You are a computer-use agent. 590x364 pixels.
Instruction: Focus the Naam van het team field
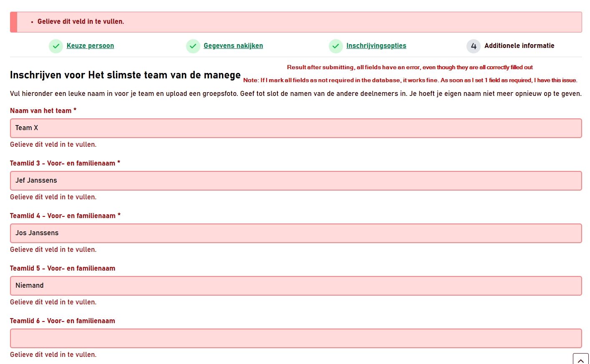295,128
